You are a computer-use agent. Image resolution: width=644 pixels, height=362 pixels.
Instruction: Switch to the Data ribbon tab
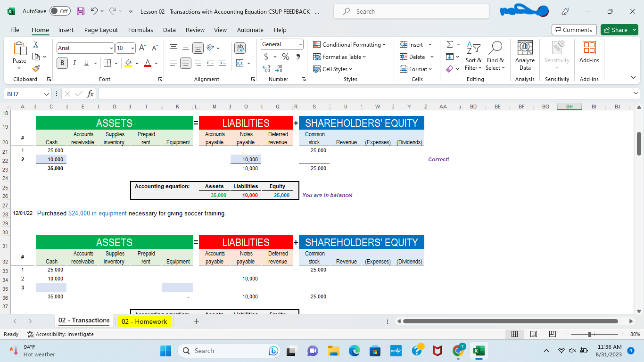click(x=169, y=30)
